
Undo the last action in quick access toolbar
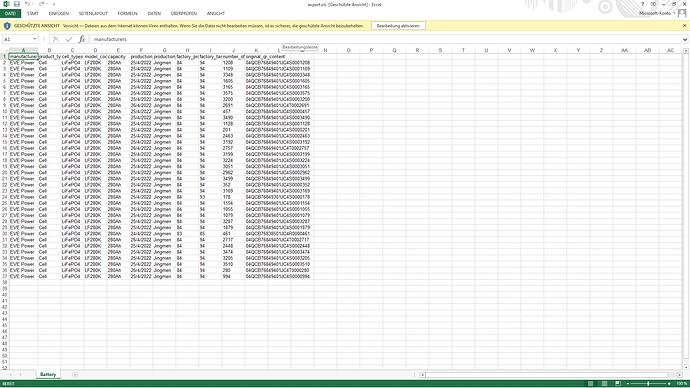(27, 4)
